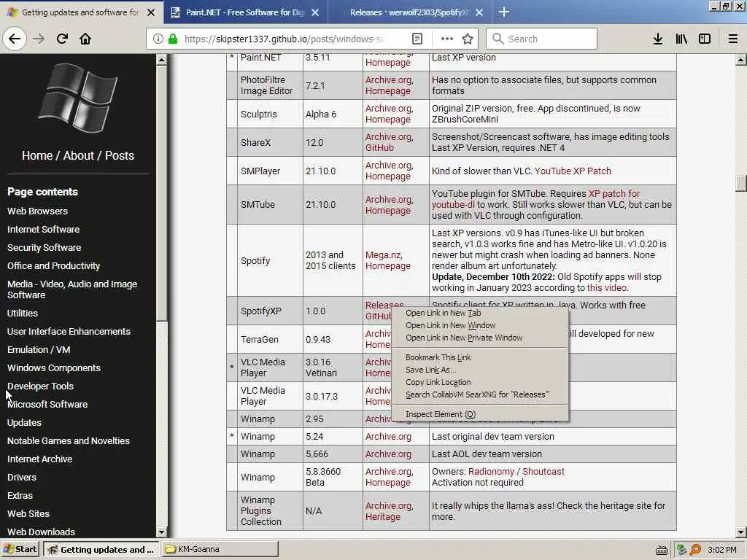Click the Search box in toolbar
This screenshot has height=560, width=747.
541,39
